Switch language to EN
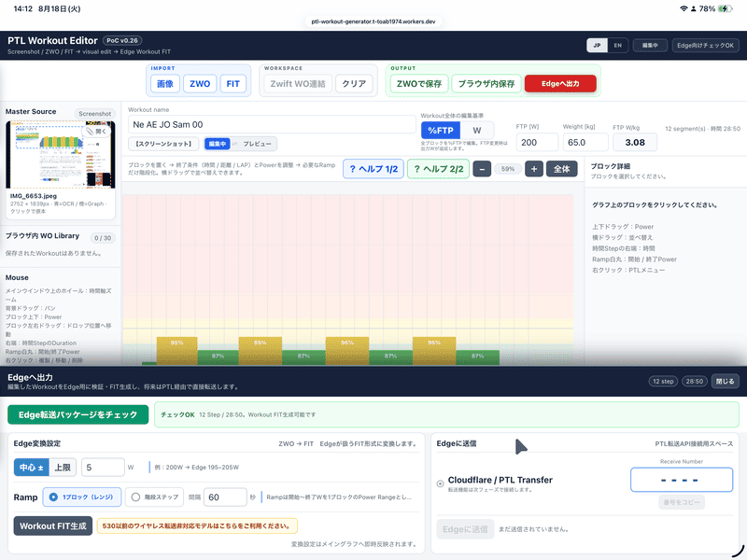The image size is (747, 560). 618,45
